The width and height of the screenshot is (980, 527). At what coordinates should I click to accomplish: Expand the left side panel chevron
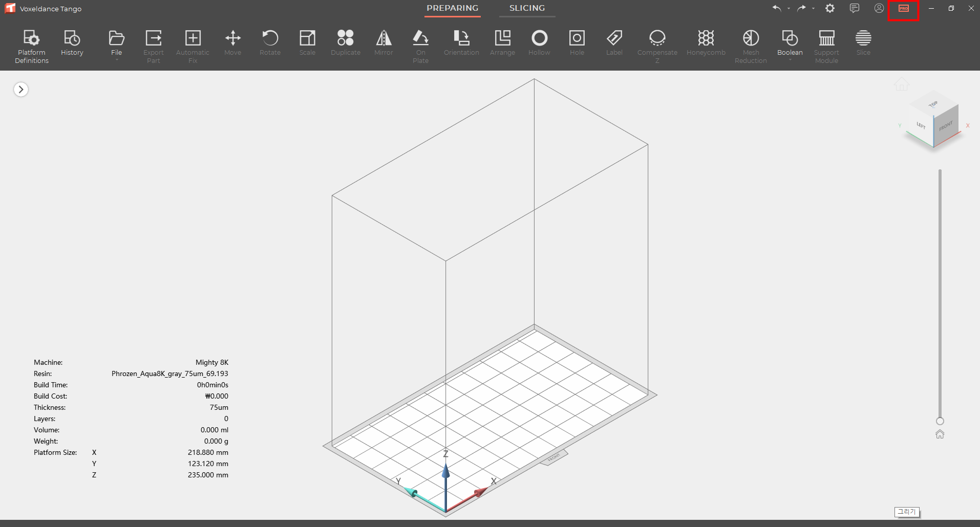click(x=21, y=90)
